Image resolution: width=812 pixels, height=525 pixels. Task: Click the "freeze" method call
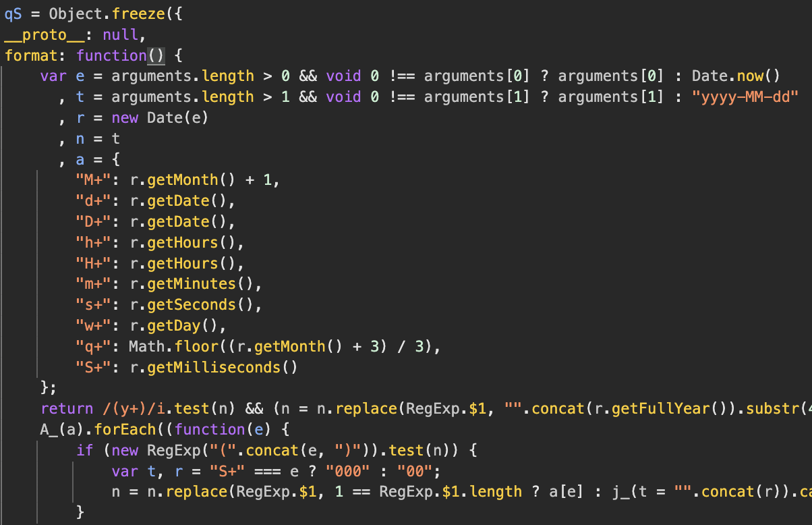click(x=138, y=13)
